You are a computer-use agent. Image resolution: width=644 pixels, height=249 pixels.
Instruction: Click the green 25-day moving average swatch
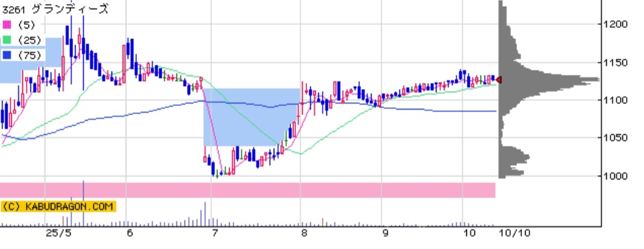pyautogui.click(x=7, y=40)
